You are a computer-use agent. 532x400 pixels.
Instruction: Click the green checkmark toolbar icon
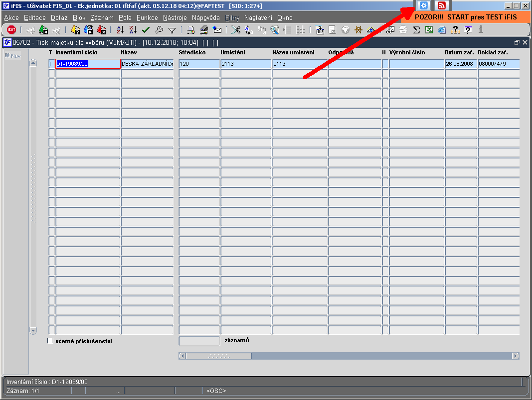(146, 30)
